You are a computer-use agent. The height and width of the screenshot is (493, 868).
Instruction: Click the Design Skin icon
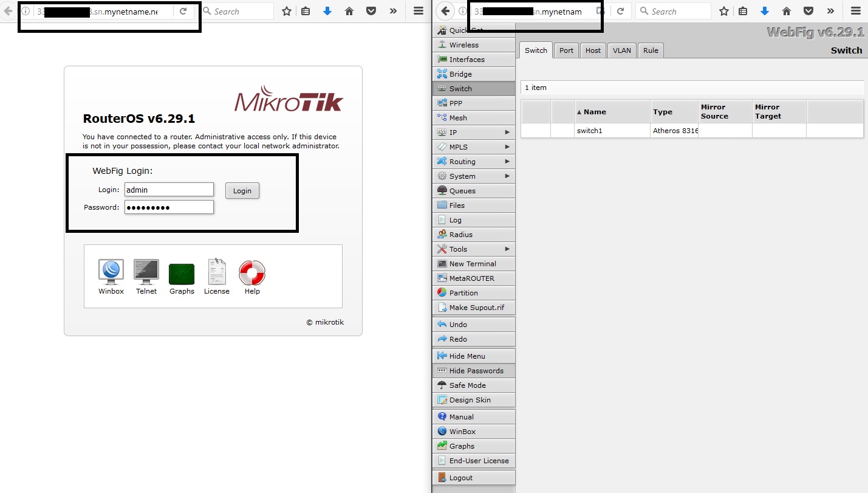point(442,400)
